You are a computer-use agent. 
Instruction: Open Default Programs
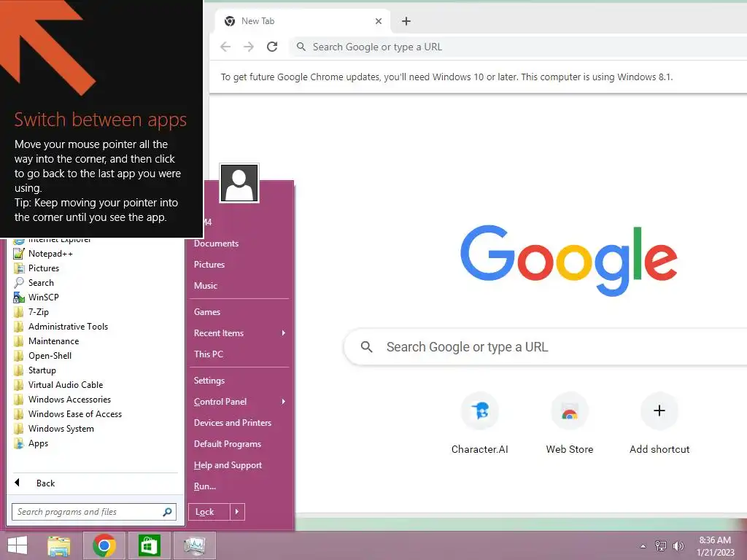(228, 444)
